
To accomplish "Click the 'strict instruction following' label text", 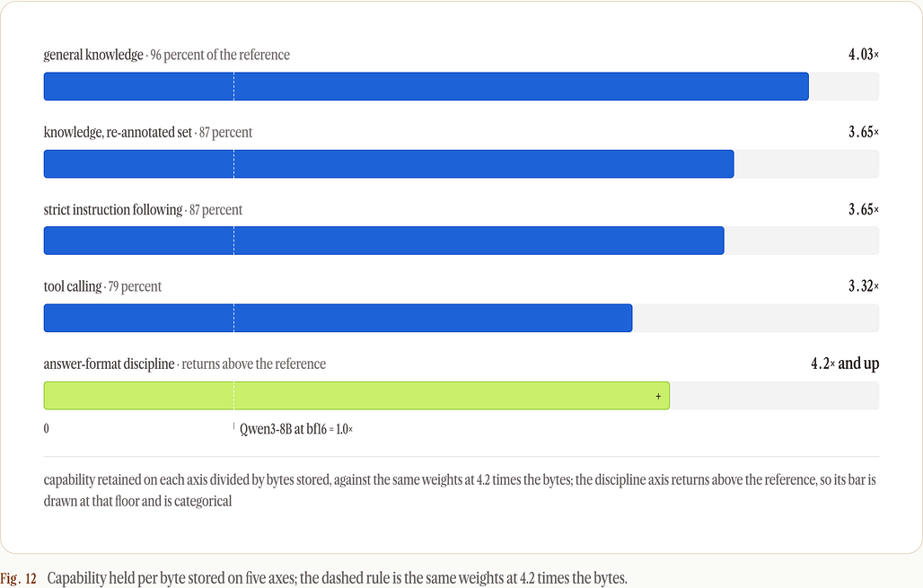I will 113,210.
